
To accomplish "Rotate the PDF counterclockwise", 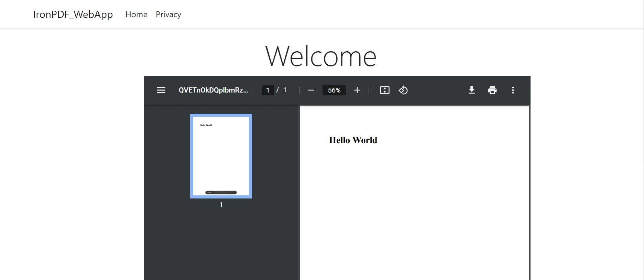I will coord(403,90).
